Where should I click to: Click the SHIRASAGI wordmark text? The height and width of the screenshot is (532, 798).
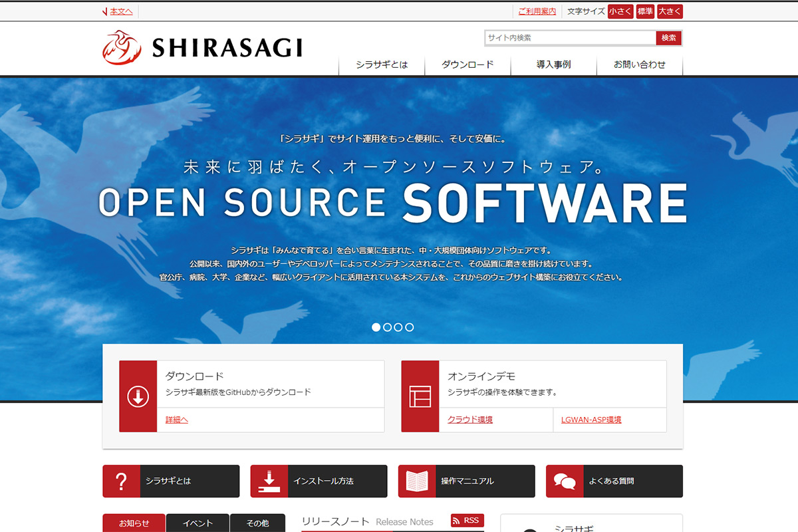pos(227,48)
